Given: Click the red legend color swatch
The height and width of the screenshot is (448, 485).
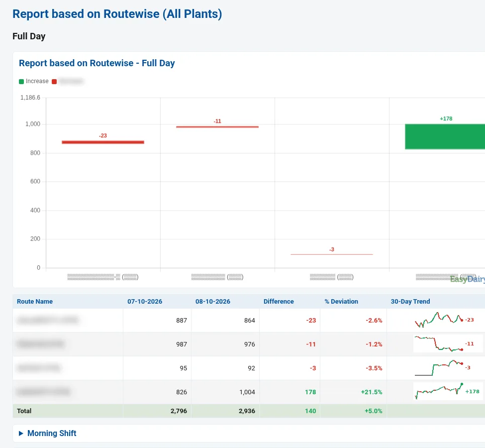Looking at the screenshot, I should click(54, 82).
